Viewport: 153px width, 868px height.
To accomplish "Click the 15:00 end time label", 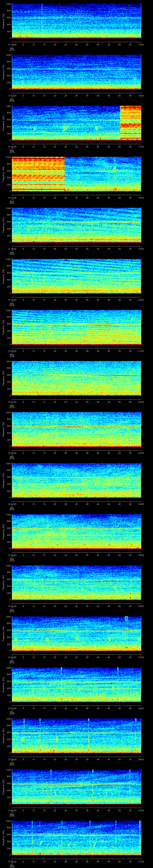I will coord(141,44).
